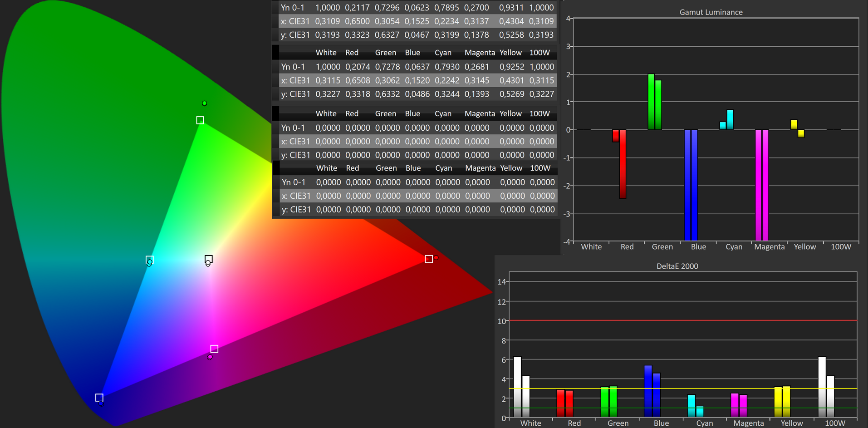Select the tallest 100W bar in DeltaE 2000
This screenshot has width=868, height=428.
point(822,386)
